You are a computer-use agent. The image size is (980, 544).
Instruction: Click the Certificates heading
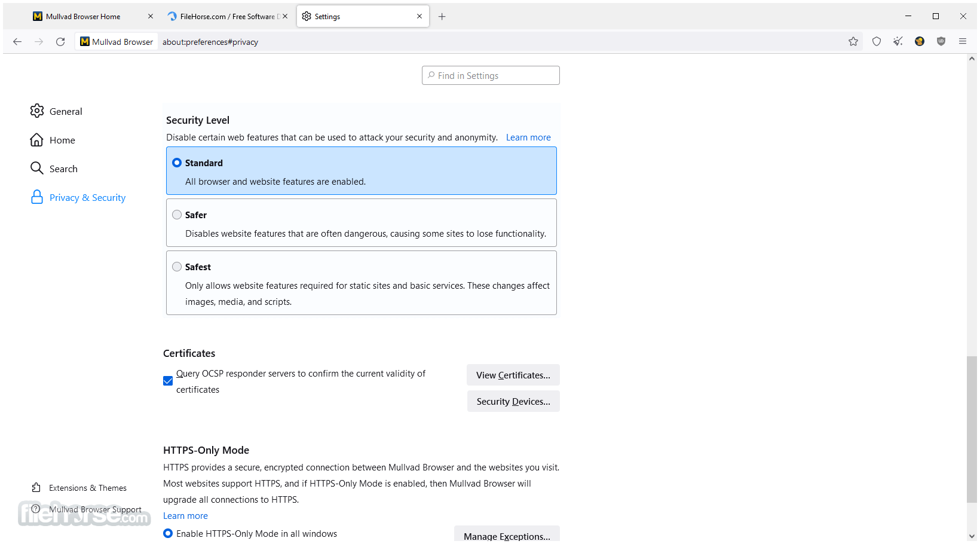pyautogui.click(x=189, y=353)
